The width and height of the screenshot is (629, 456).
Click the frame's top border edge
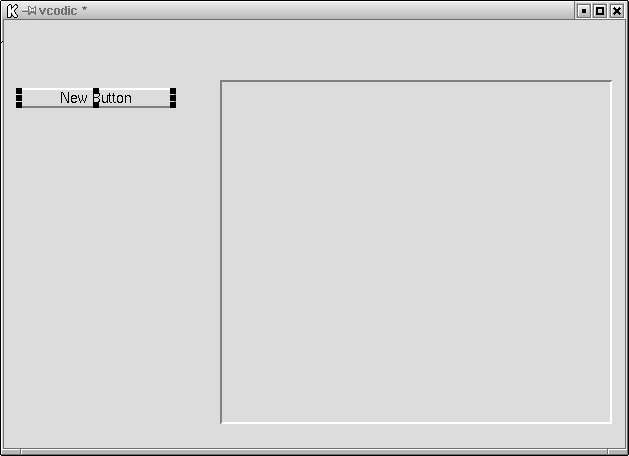416,81
